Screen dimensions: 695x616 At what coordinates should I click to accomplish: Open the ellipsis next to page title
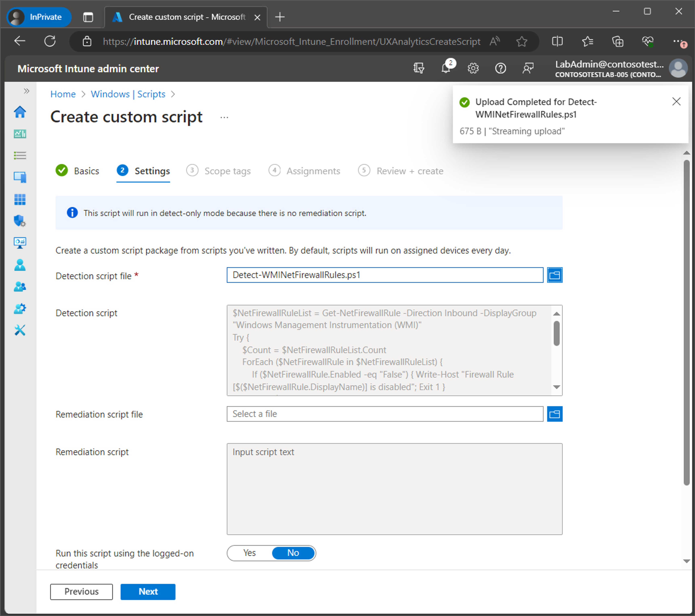[x=224, y=118]
